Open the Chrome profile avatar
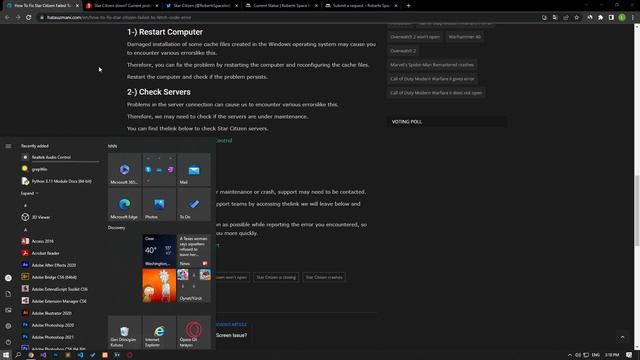This screenshot has width=640, height=360. click(x=622, y=18)
